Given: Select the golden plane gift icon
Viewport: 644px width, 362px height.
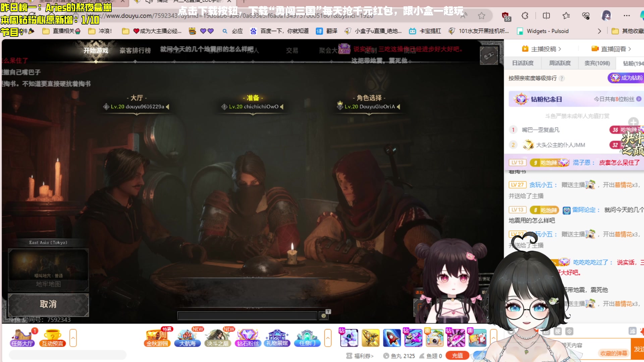Looking at the screenshot, I should 370,338.
